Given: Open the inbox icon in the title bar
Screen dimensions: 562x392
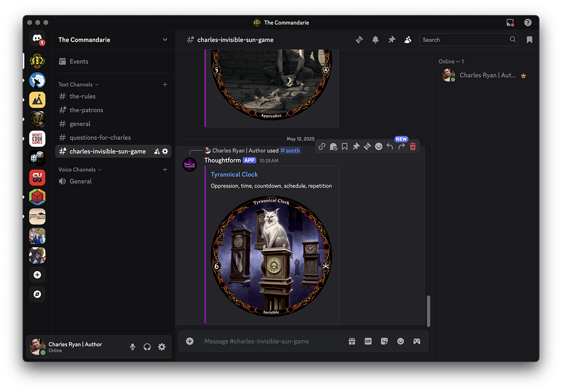Looking at the screenshot, I should tap(510, 22).
